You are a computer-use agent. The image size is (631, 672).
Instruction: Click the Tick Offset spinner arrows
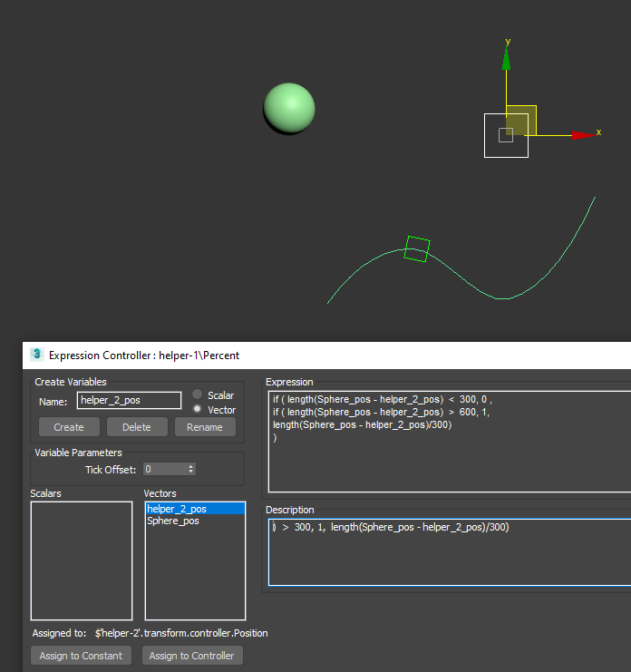(x=190, y=469)
